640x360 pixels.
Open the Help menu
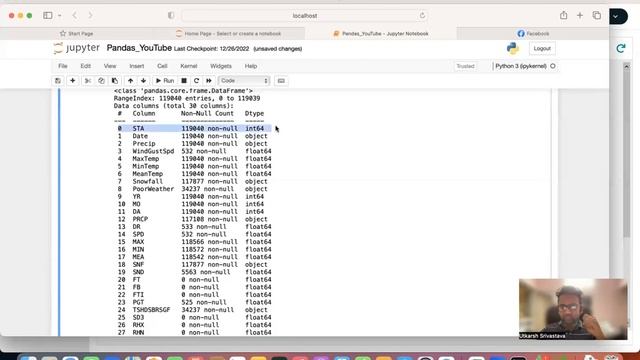(251, 66)
